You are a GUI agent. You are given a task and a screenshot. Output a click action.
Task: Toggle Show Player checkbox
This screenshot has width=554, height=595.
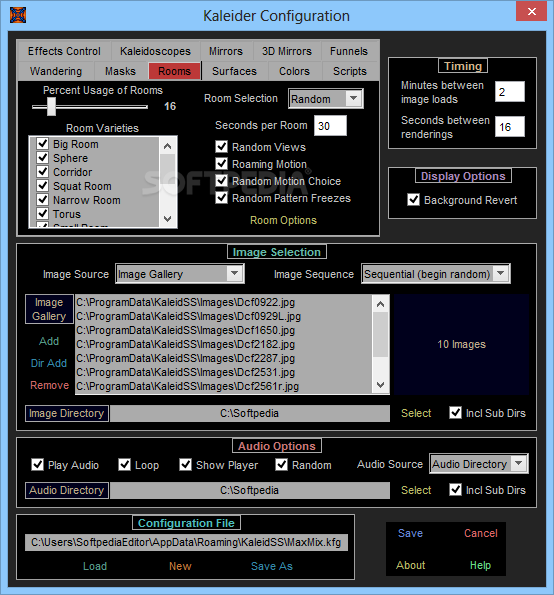click(x=185, y=464)
